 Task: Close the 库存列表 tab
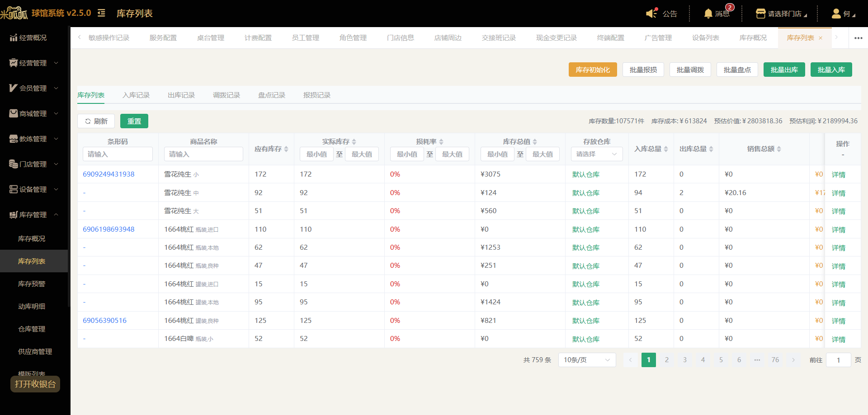pyautogui.click(x=821, y=38)
